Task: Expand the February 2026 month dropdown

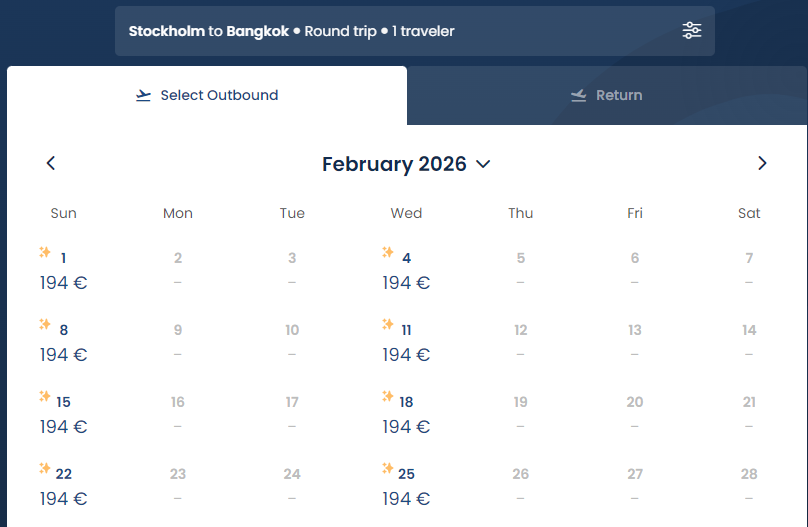Action: click(406, 164)
